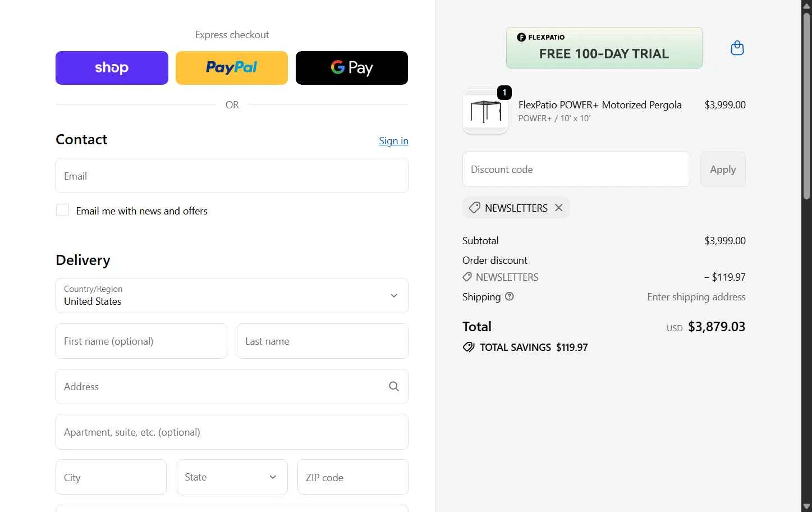
Task: Click the Discount code input
Action: click(x=576, y=170)
